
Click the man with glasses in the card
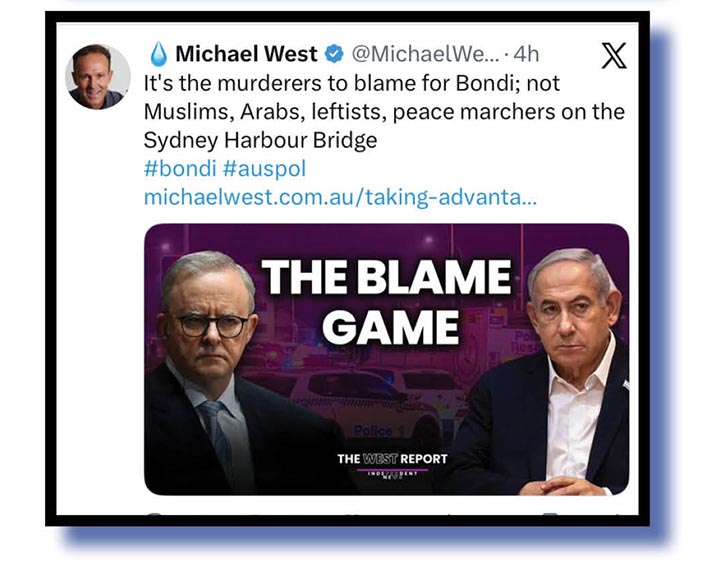click(x=213, y=373)
